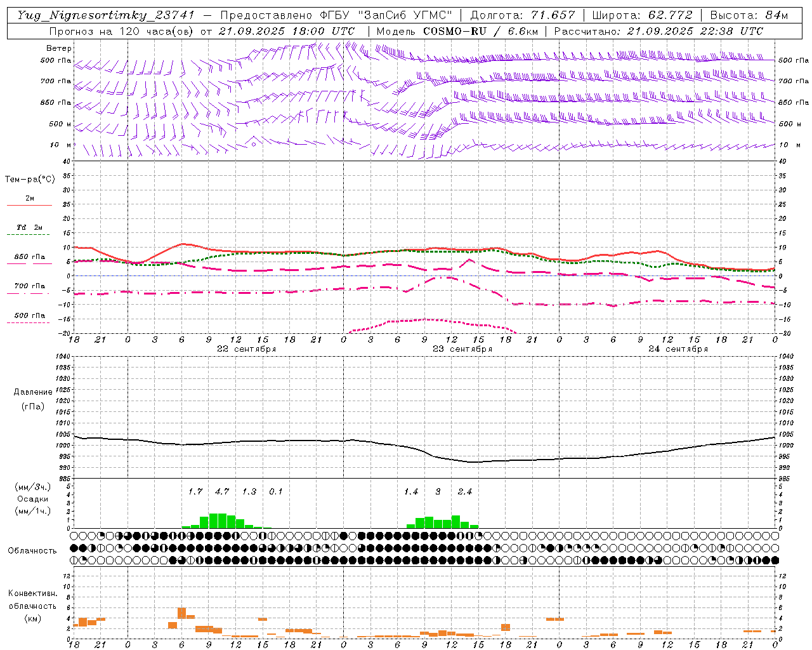Click the Рассчитано 21.09.2025 22:38 UTC timestamp

point(658,31)
